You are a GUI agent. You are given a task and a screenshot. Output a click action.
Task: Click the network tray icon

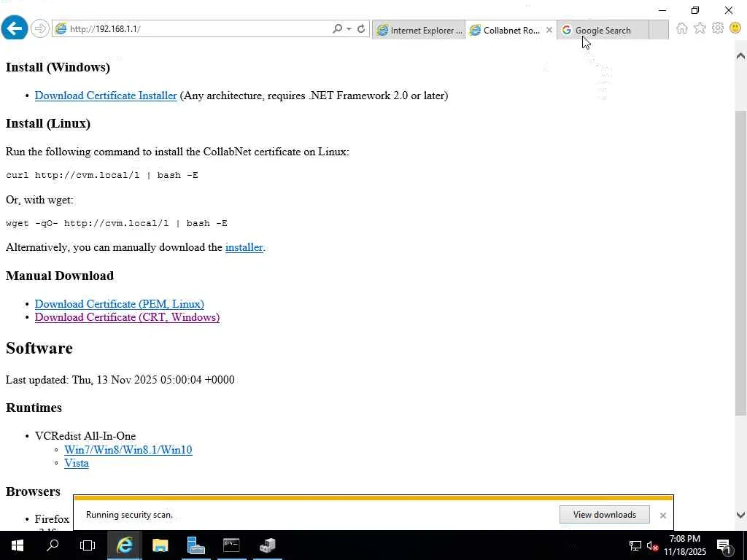(635, 545)
